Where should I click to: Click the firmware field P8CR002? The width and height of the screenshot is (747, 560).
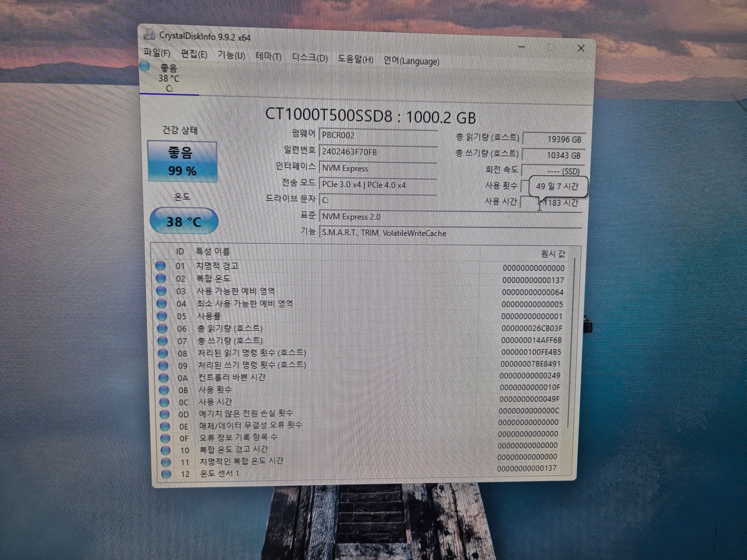click(x=378, y=136)
